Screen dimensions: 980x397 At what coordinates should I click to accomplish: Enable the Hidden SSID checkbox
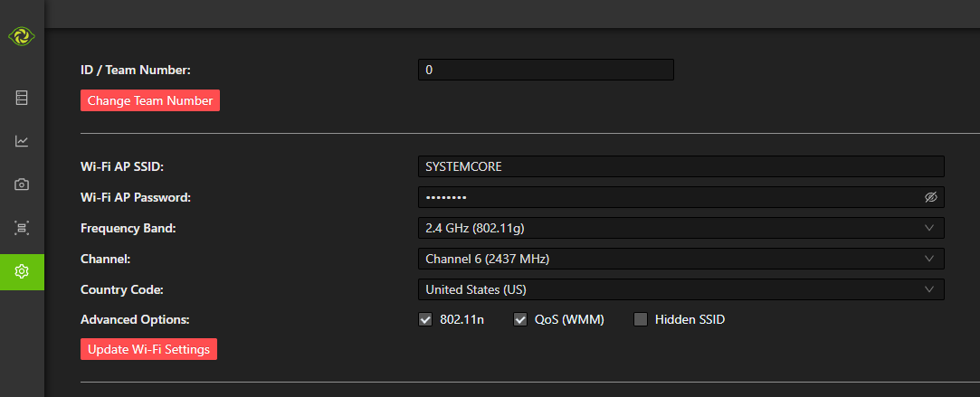tap(641, 319)
